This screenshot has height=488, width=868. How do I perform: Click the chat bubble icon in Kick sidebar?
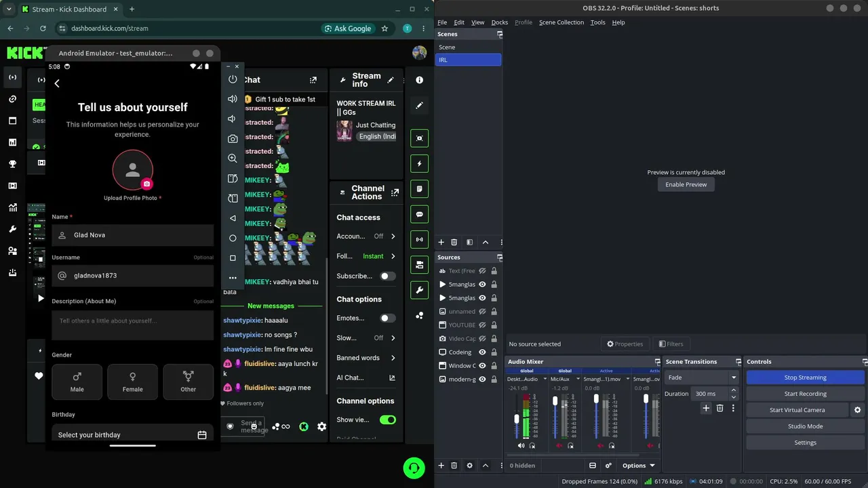(419, 214)
